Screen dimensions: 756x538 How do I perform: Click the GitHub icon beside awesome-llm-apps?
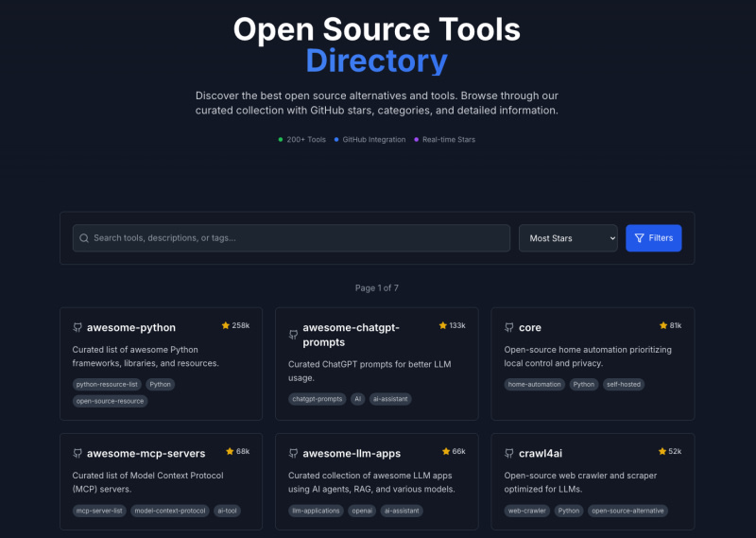[x=293, y=454]
